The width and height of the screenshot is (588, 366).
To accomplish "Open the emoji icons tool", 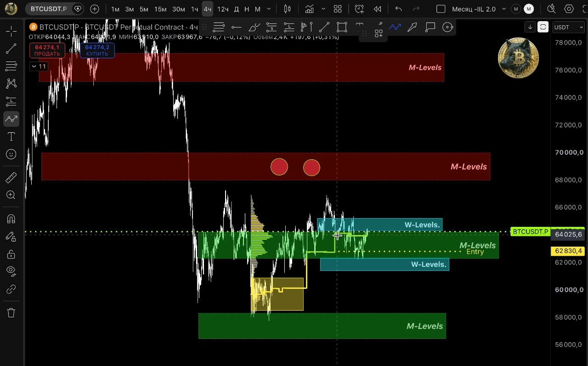I will (x=11, y=154).
